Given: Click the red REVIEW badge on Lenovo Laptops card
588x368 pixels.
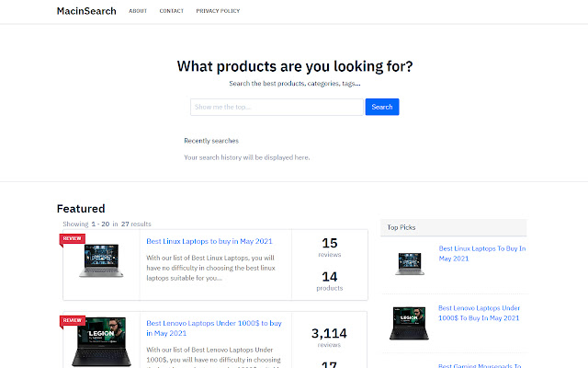Looking at the screenshot, I should pyautogui.click(x=73, y=320).
